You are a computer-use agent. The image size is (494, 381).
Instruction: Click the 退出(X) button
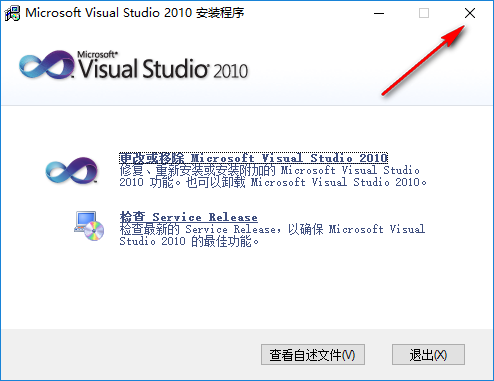pos(428,355)
